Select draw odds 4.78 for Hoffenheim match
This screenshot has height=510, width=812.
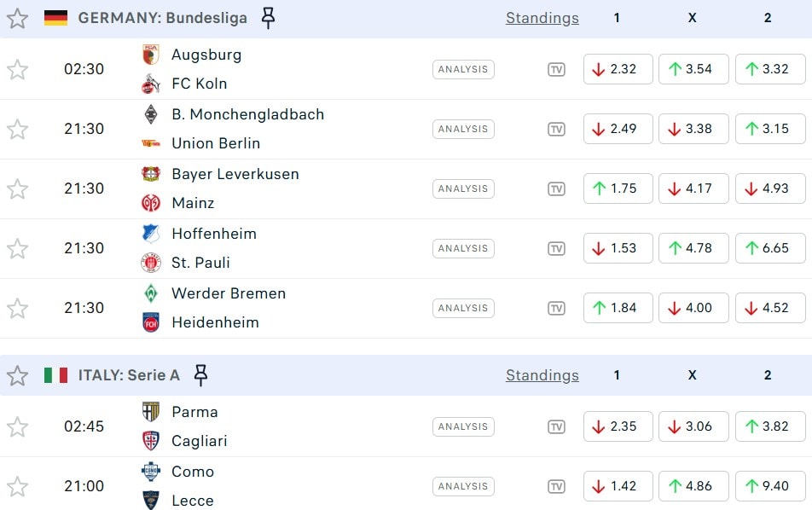tap(693, 248)
